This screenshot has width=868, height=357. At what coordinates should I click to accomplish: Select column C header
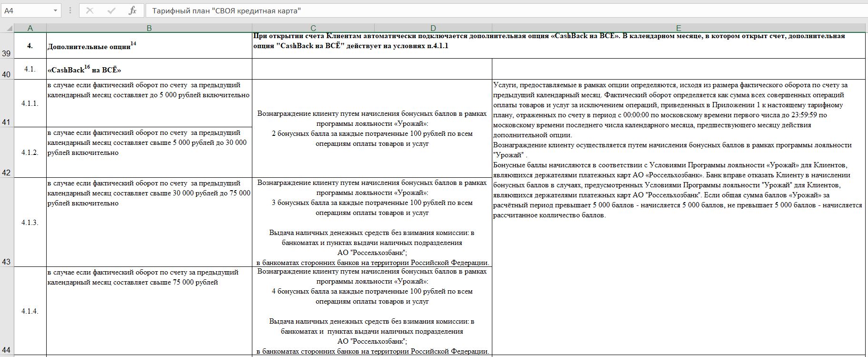313,28
